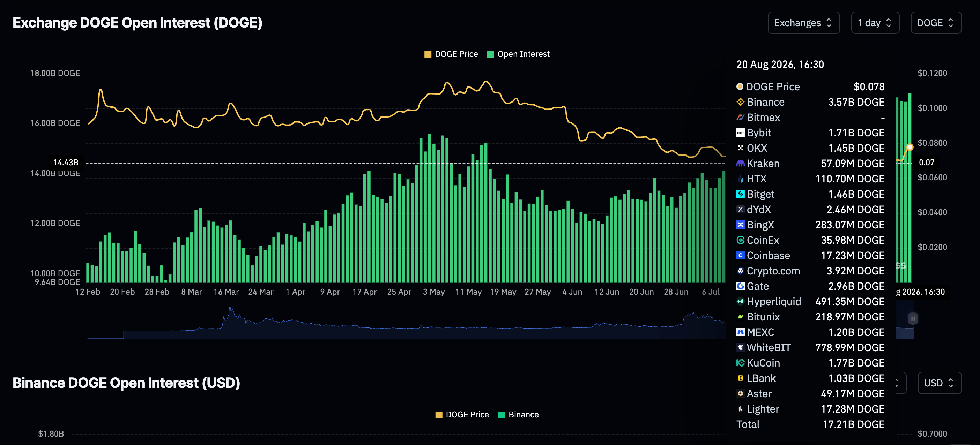This screenshot has height=445, width=980.
Task: Click the 14.43B crosshair value label
Action: tap(66, 163)
